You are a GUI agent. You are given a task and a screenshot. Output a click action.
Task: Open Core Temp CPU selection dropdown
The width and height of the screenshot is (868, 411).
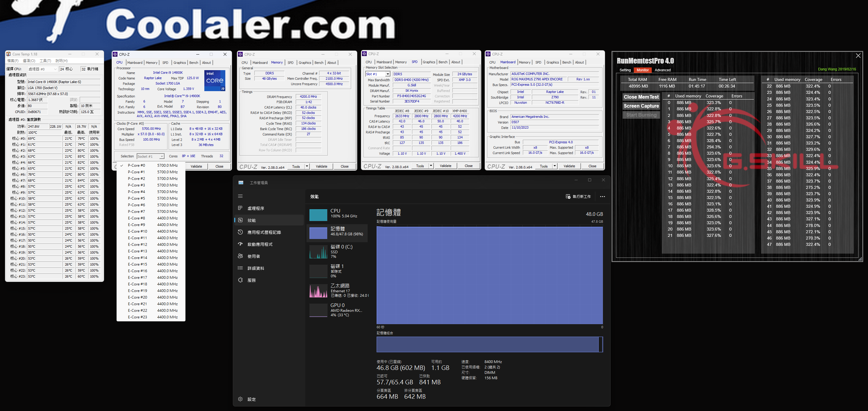coord(42,69)
